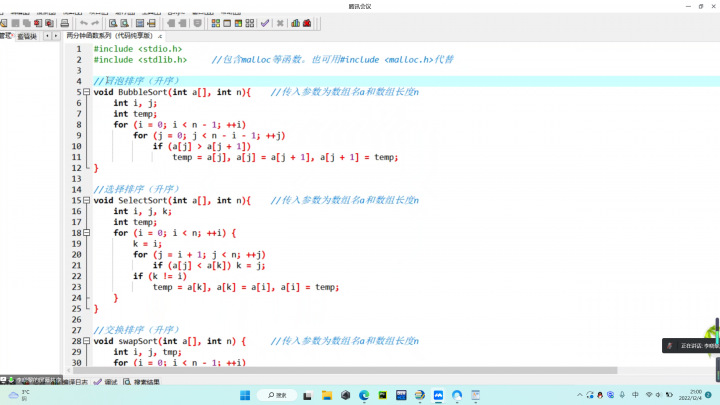Viewport: 720px width, 405px height.
Task: Click the Windows Start button on the taskbar
Action: point(245,395)
